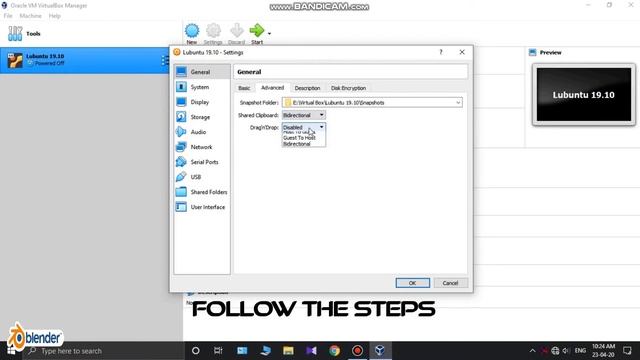This screenshot has width=640, height=360.
Task: Switch to the Basic tab
Action: click(x=244, y=88)
